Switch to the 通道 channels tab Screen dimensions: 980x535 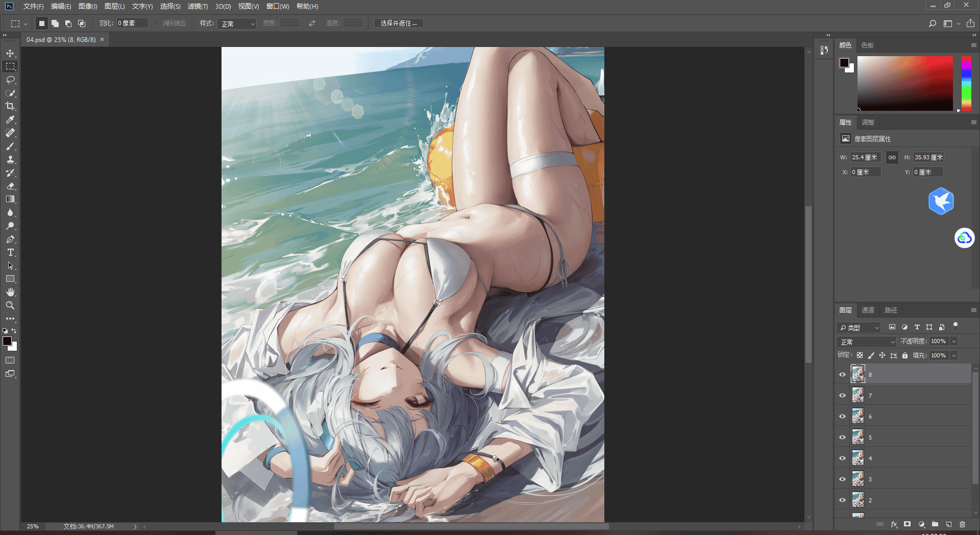coord(868,310)
